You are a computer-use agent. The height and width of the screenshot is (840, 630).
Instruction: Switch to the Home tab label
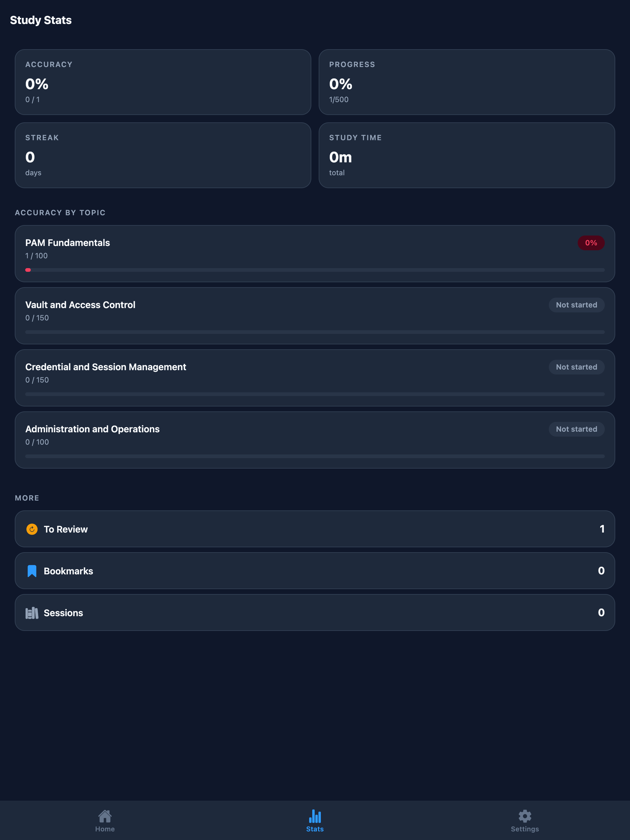[105, 829]
